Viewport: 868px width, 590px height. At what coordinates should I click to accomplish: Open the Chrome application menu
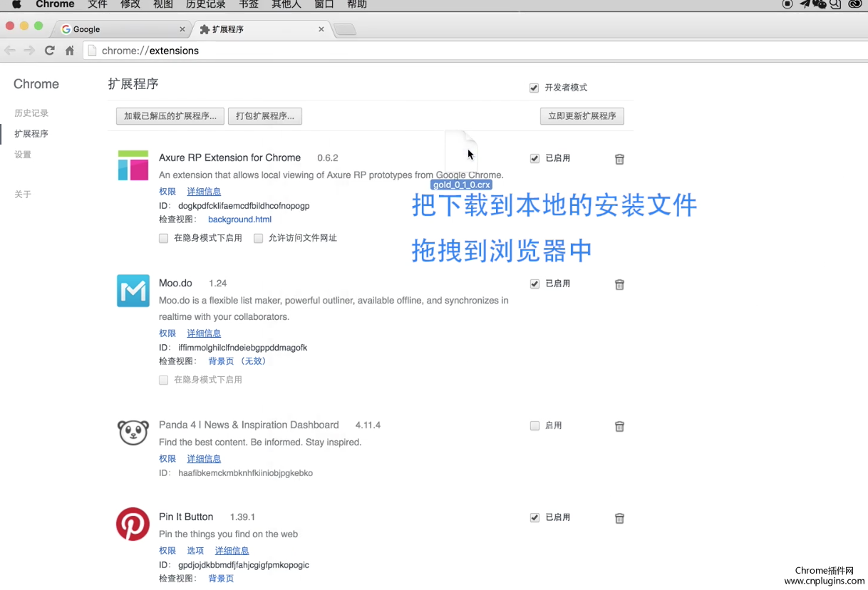[55, 4]
